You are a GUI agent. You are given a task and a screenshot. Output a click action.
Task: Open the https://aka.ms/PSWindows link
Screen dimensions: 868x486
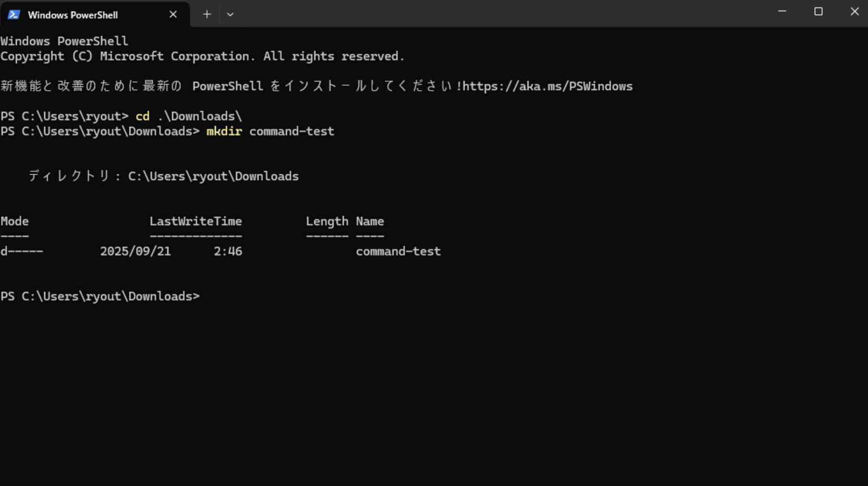point(547,86)
